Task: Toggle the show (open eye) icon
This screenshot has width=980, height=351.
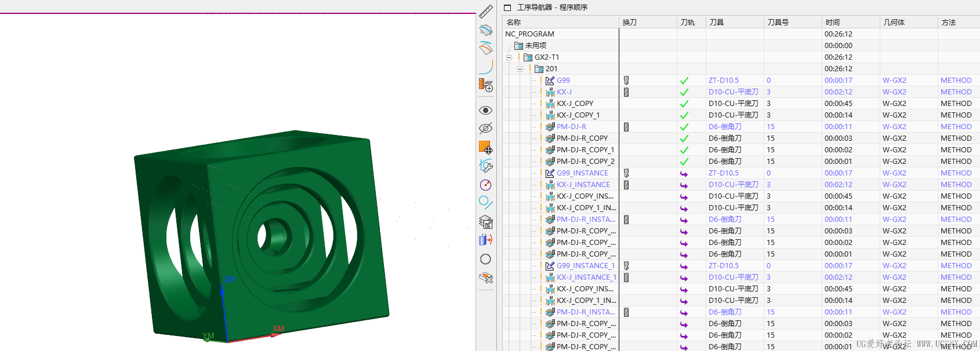Action: (x=486, y=110)
